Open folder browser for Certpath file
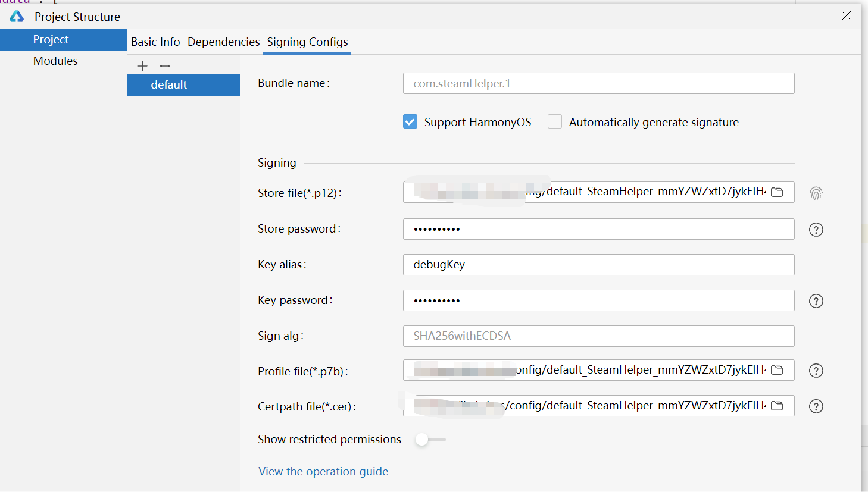The image size is (868, 492). (x=777, y=406)
